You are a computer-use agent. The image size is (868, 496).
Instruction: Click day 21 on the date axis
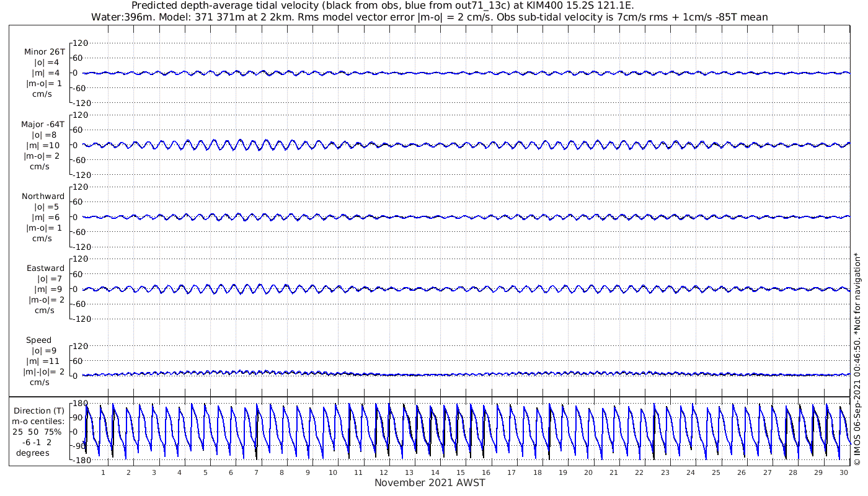[x=614, y=472]
